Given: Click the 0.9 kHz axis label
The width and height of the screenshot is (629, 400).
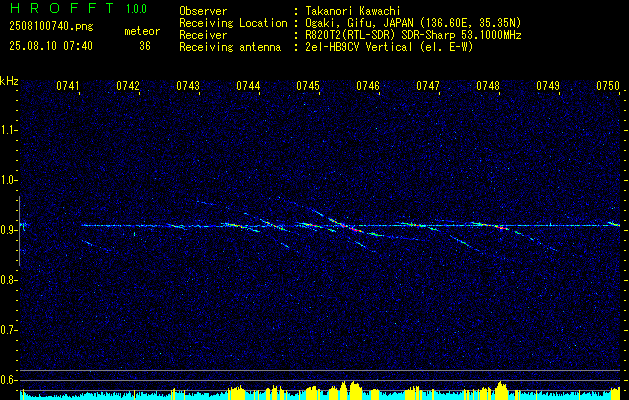Looking at the screenshot, I should [9, 230].
